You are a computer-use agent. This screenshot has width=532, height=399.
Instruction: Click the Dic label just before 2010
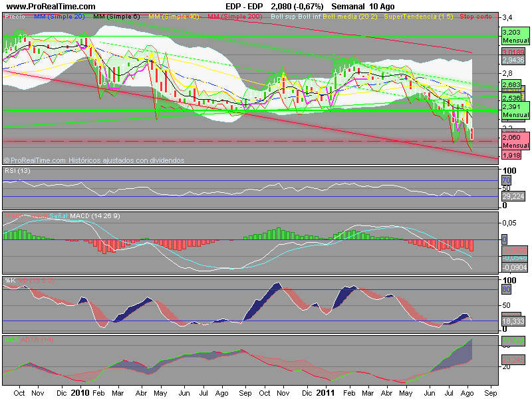pyautogui.click(x=62, y=393)
